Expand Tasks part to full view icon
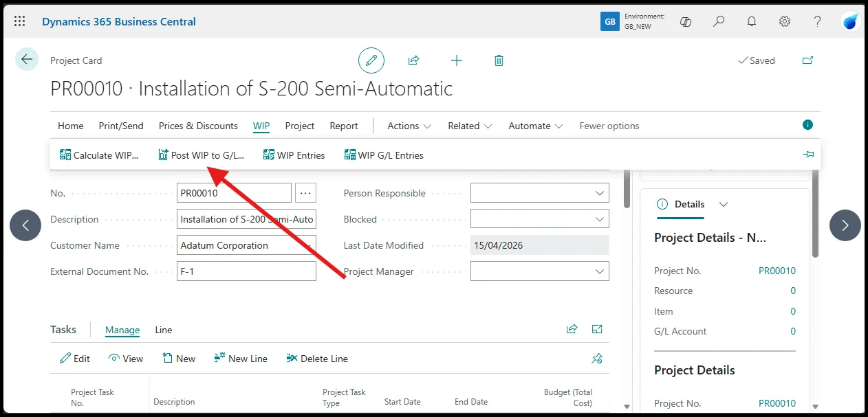The width and height of the screenshot is (868, 417). pos(597,329)
